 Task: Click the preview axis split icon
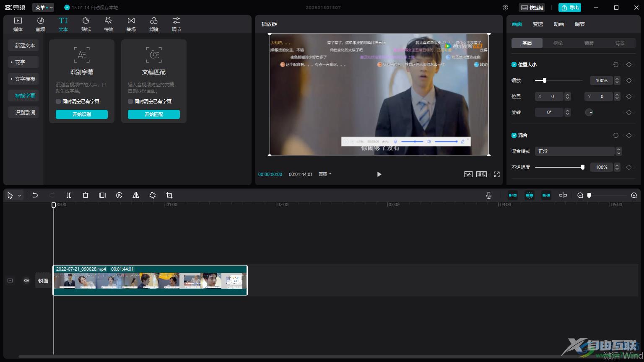point(563,195)
